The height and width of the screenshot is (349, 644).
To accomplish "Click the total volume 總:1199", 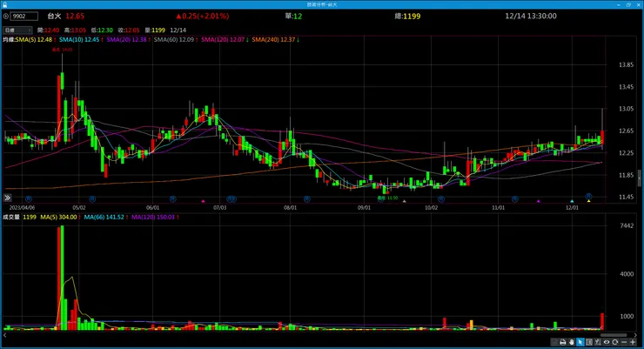I will pos(408,17).
